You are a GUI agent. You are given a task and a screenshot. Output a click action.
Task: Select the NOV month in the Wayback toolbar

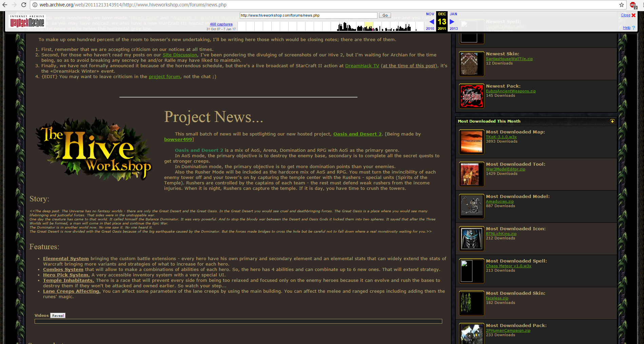430,14
